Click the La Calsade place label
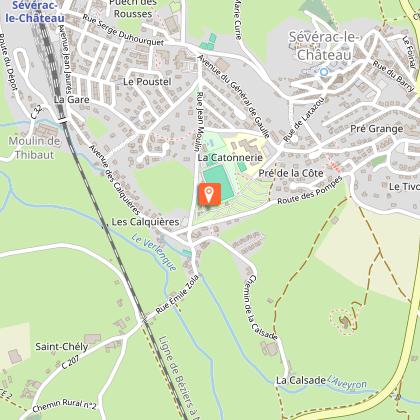 pos(301,380)
